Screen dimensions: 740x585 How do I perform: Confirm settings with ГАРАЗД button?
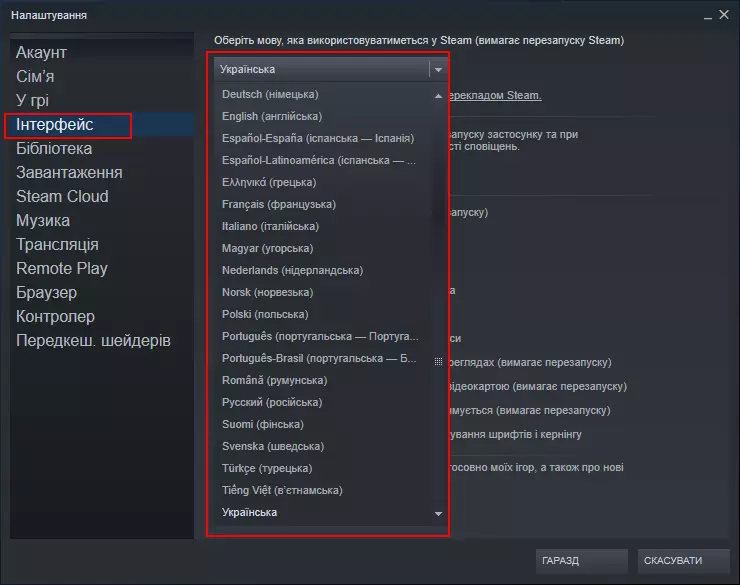tap(581, 561)
